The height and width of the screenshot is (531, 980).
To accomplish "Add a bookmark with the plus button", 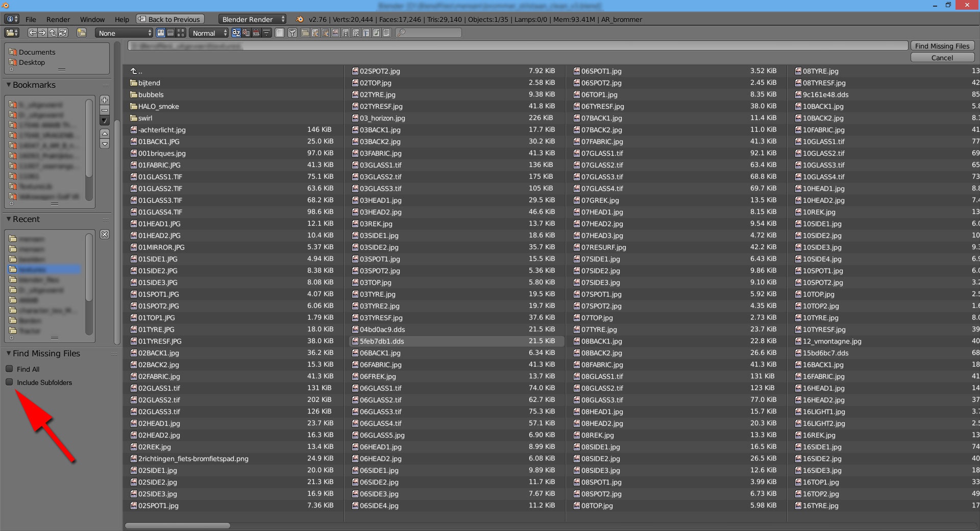I will pyautogui.click(x=105, y=100).
